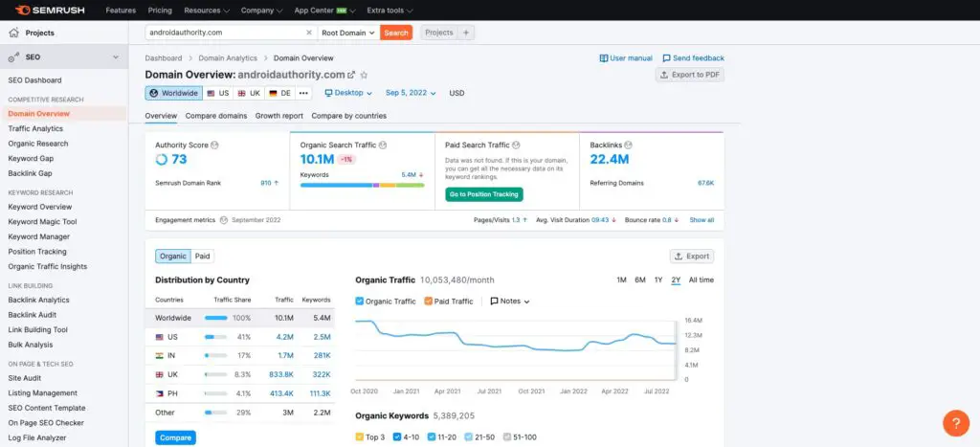Screen dimensions: 980x447
Task: Open Desktop device dropdown
Action: tap(348, 93)
